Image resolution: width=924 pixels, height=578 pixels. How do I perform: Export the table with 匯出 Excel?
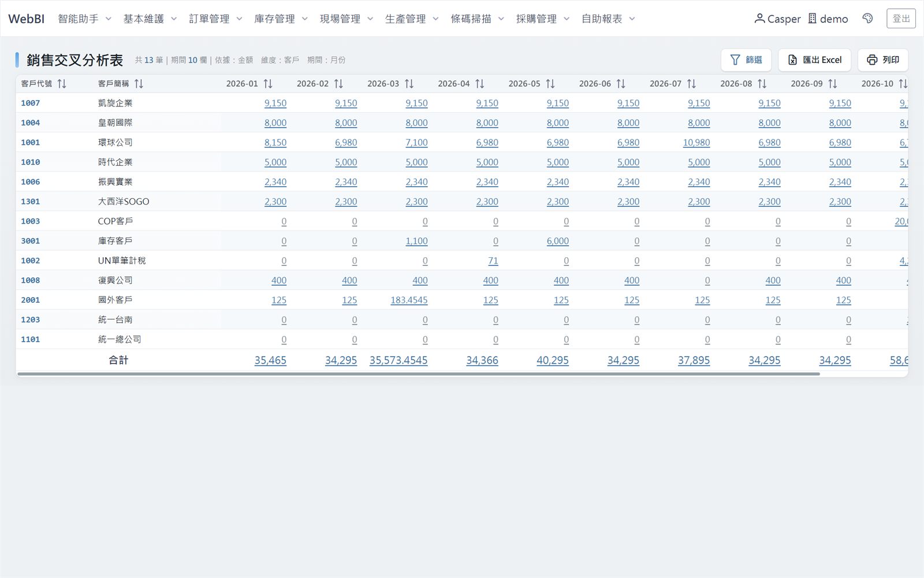814,60
